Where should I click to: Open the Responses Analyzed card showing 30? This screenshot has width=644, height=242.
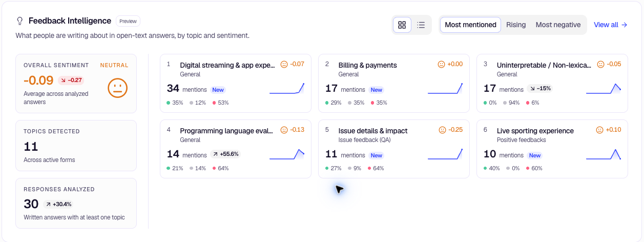76,203
